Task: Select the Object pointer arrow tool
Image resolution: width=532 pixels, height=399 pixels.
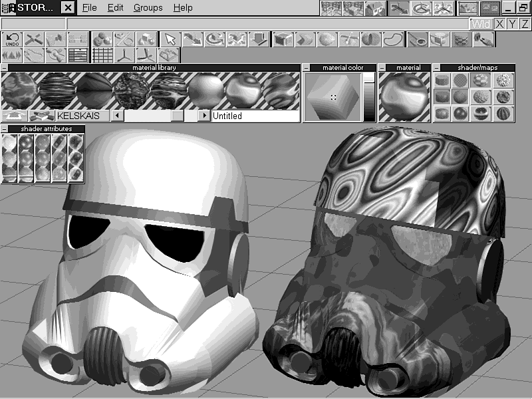Action: click(x=170, y=39)
